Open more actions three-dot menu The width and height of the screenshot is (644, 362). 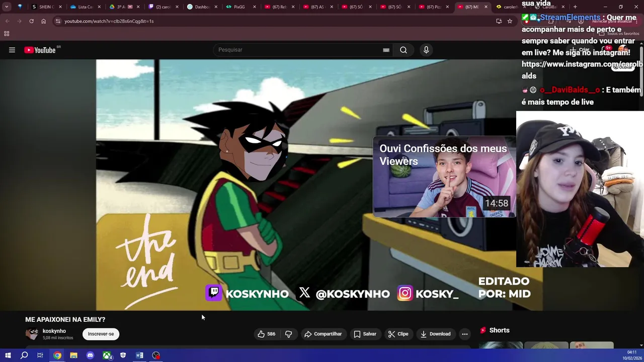[x=465, y=334]
